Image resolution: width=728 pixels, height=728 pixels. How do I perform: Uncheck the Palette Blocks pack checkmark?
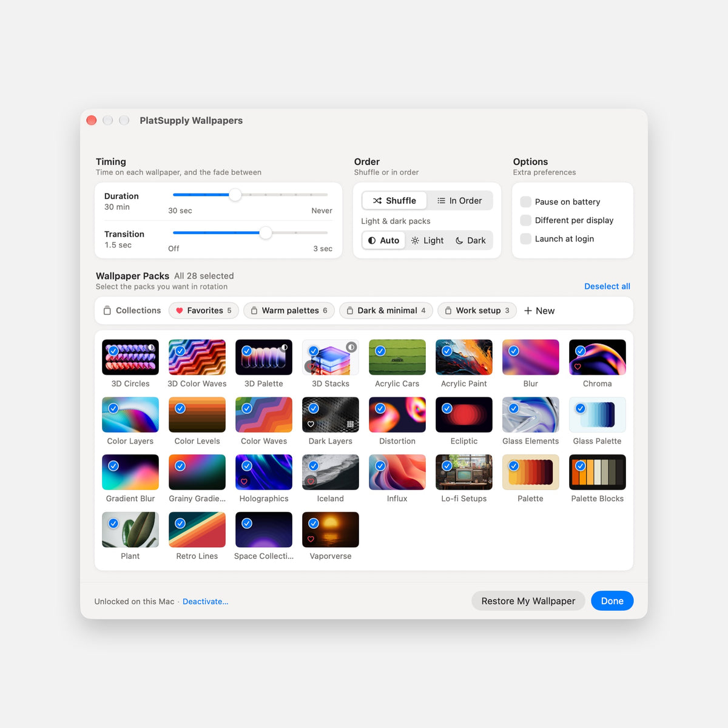[581, 466]
